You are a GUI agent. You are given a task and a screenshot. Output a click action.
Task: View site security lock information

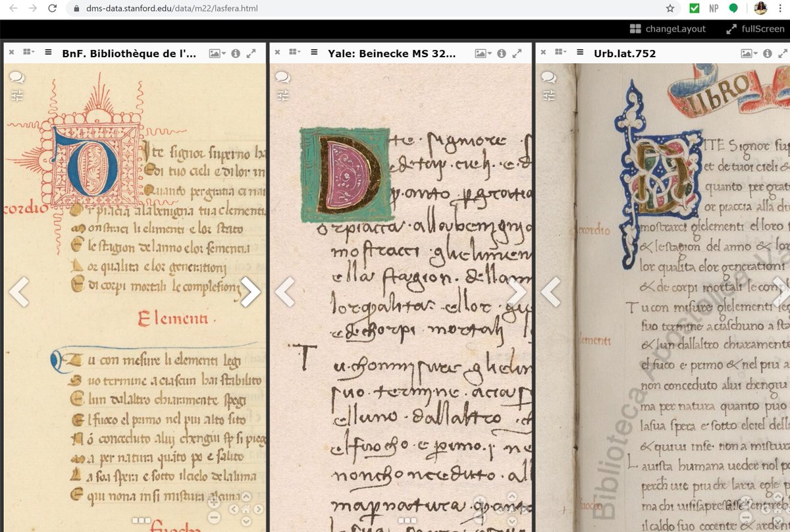pos(76,9)
